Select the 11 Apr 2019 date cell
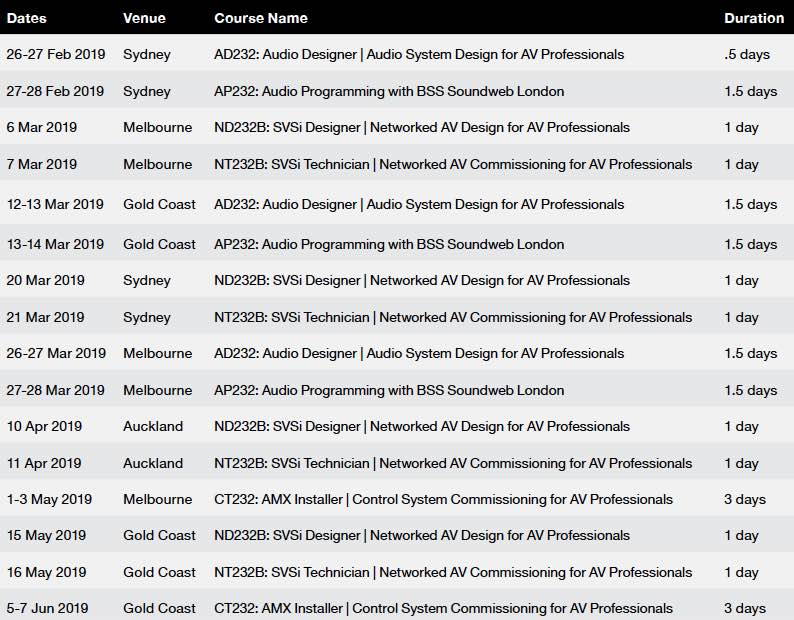The width and height of the screenshot is (794, 620). click(x=44, y=463)
